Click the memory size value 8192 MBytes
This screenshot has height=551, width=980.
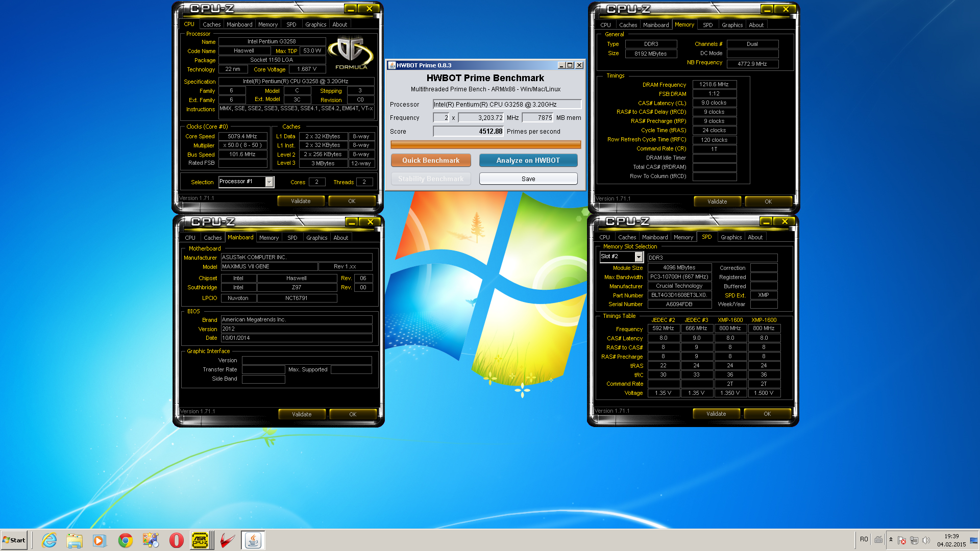point(651,54)
